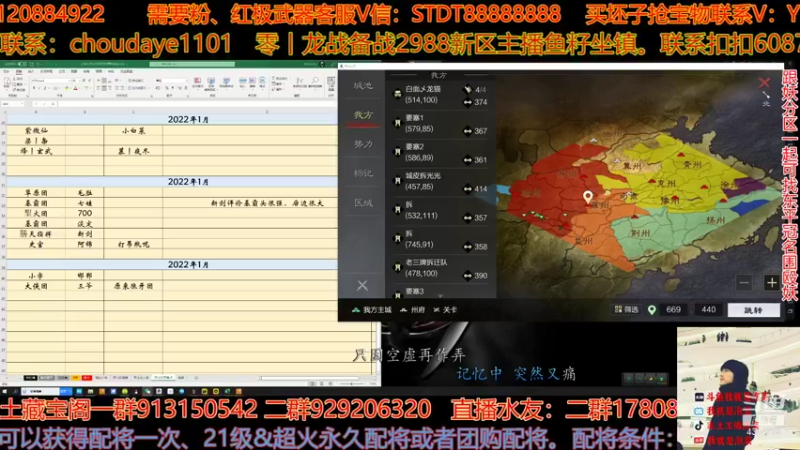
Task: Click the Excel formula bar
Action: click(196, 104)
